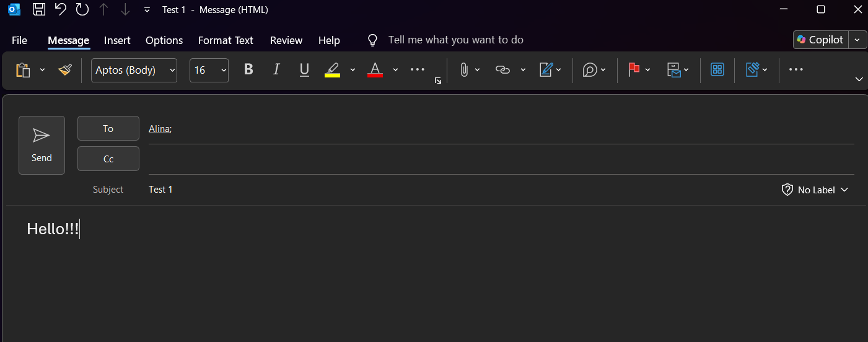Screen dimensions: 868x342
Task: Open the File menu
Action: pyautogui.click(x=19, y=40)
